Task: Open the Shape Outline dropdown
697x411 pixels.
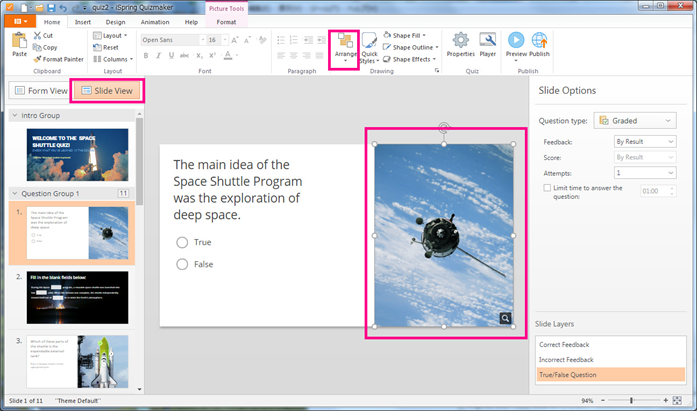Action: (x=411, y=48)
